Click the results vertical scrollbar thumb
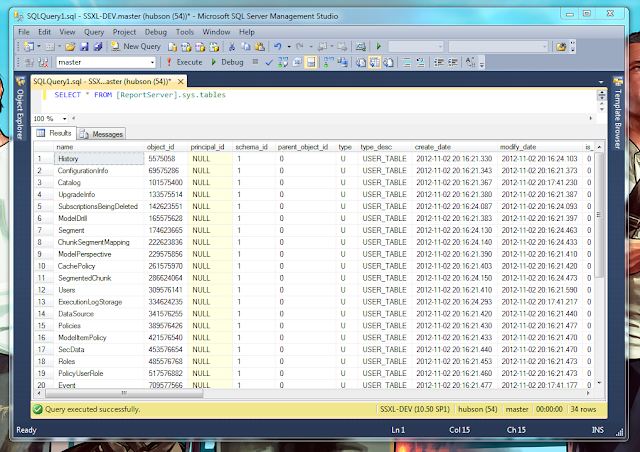Image resolution: width=640 pixels, height=452 pixels. coord(599,215)
